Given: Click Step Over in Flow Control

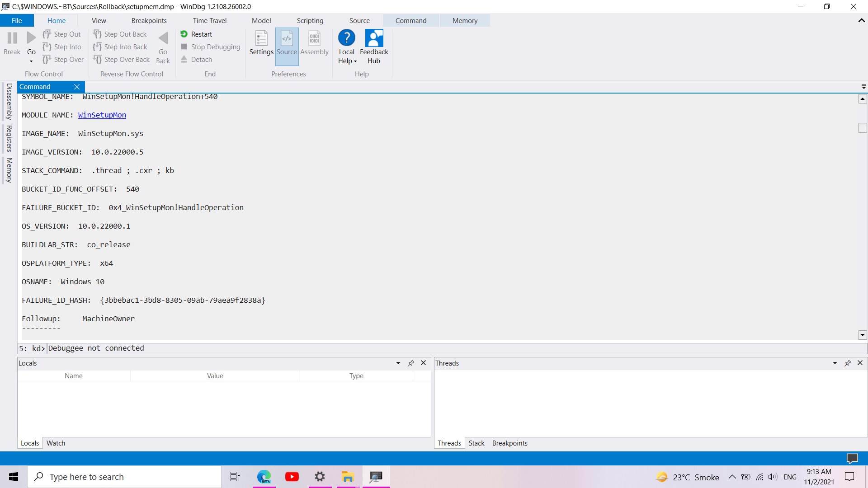Looking at the screenshot, I should [63, 60].
